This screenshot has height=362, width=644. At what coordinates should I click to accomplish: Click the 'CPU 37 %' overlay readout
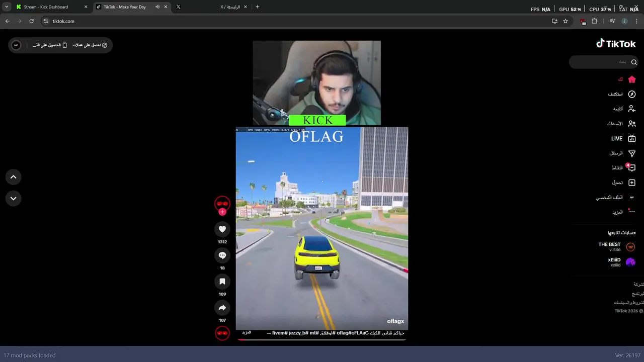[600, 10]
